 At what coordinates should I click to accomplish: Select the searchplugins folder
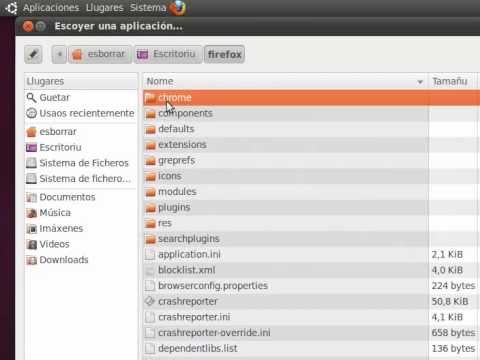[312, 239]
